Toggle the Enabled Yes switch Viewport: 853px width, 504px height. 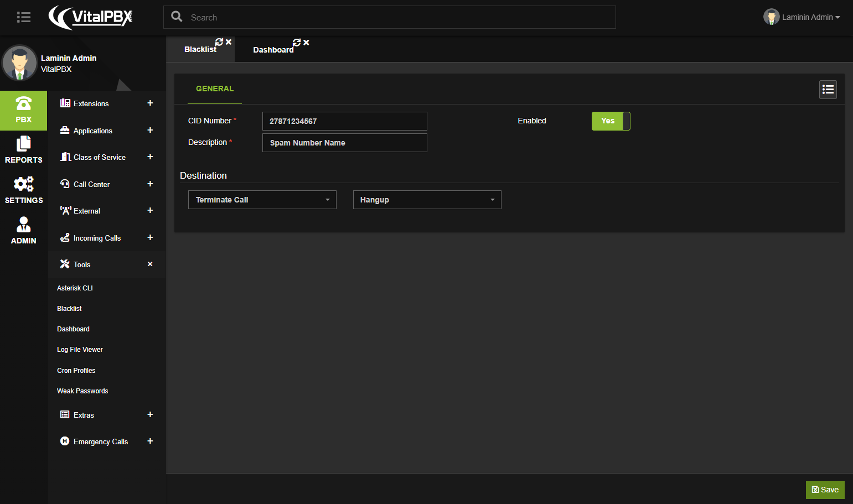[x=611, y=121]
